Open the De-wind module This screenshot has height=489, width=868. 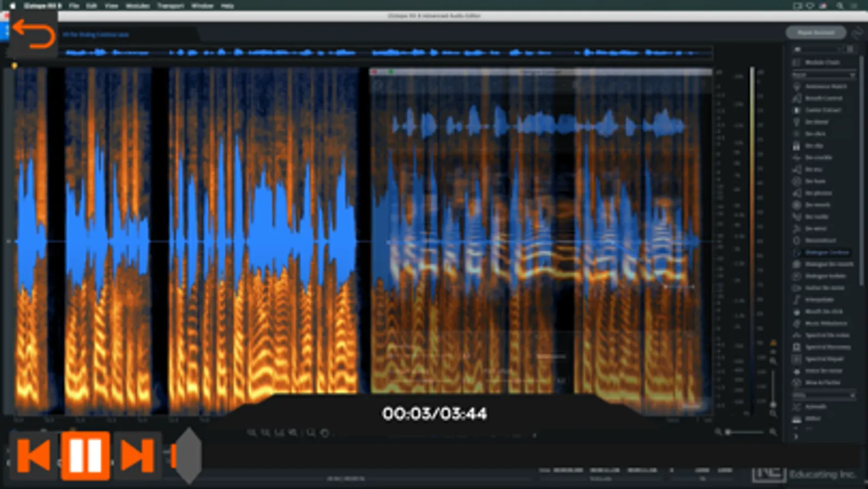point(810,229)
